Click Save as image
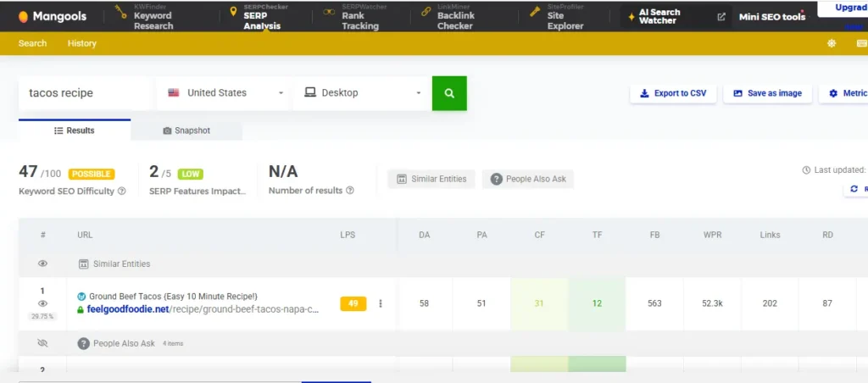This screenshot has height=383, width=868. [x=768, y=93]
